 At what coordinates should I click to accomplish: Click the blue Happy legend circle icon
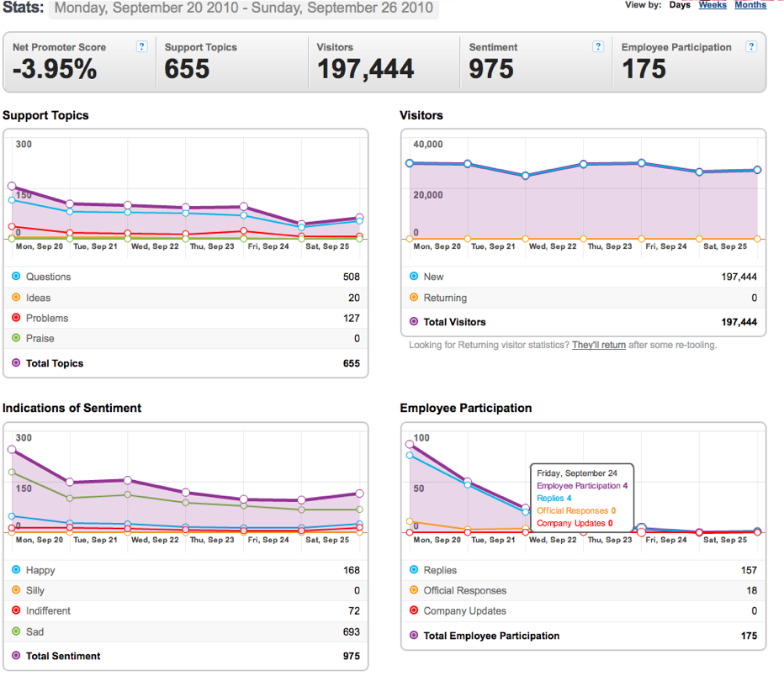click(x=16, y=569)
